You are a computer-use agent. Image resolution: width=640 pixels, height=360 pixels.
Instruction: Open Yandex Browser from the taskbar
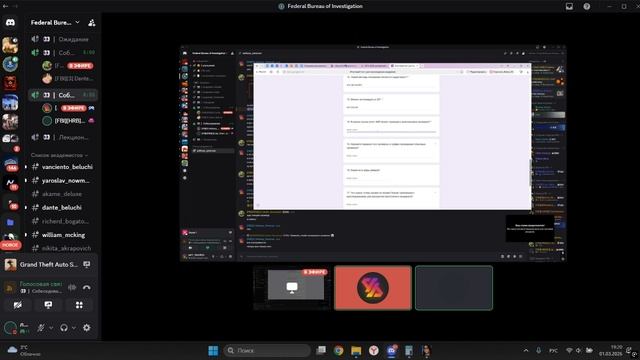pos(373,351)
